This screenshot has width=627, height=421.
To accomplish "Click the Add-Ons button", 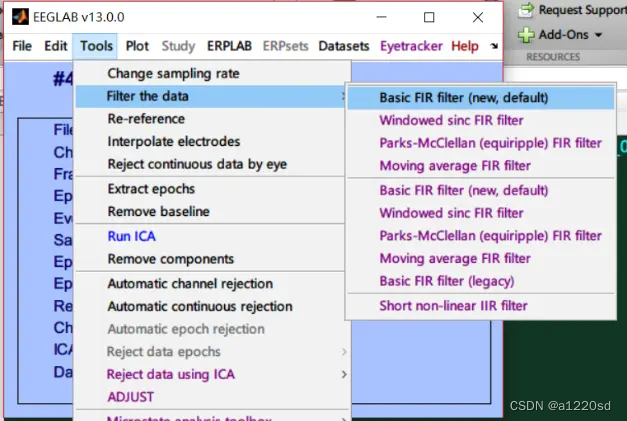I will pos(560,35).
